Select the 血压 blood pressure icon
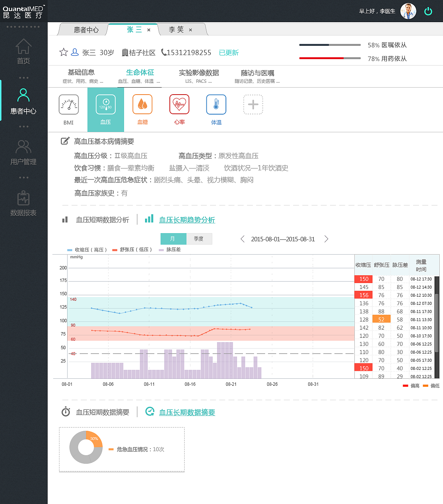The width and height of the screenshot is (443, 504). (106, 105)
